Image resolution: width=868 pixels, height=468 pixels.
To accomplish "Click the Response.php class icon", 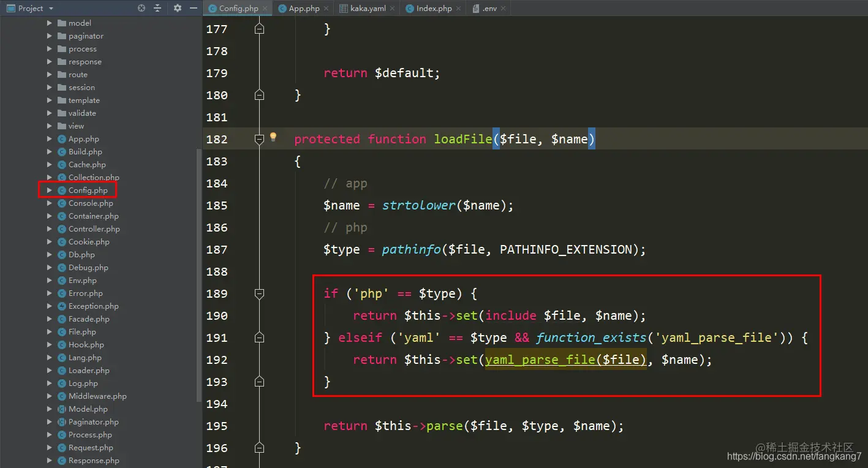I will coord(62,461).
